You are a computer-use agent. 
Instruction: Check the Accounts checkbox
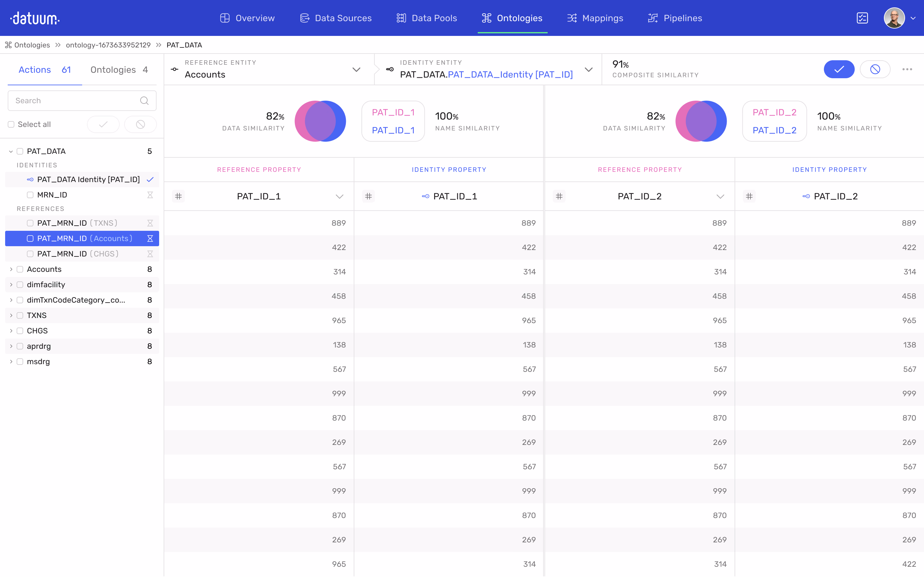(20, 269)
